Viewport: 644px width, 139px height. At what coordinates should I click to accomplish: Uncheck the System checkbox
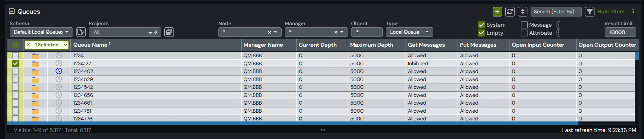click(x=481, y=25)
